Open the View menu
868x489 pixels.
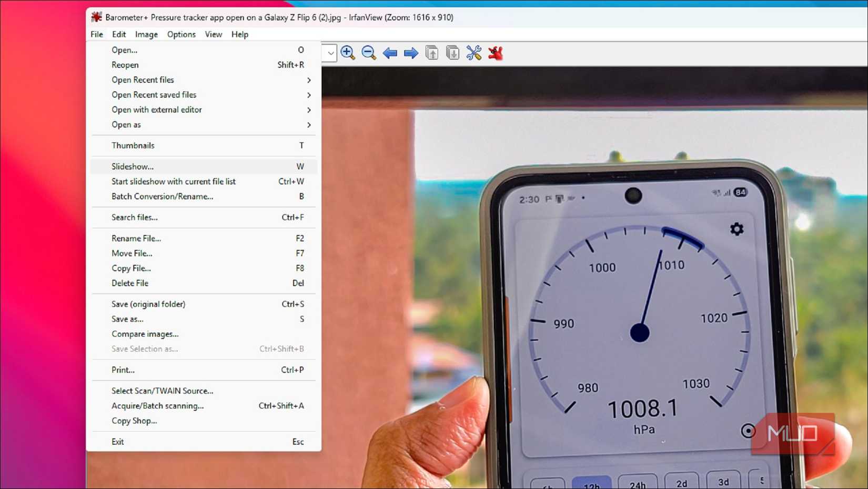(x=213, y=34)
